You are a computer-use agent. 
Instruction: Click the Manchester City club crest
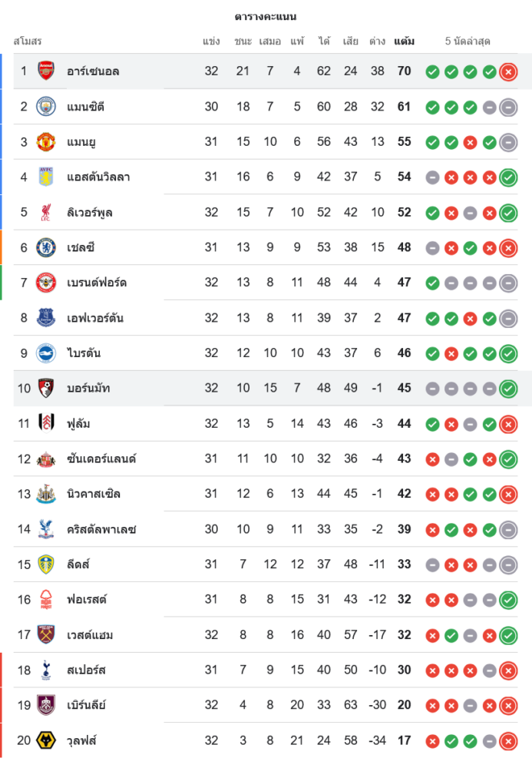coord(46,107)
